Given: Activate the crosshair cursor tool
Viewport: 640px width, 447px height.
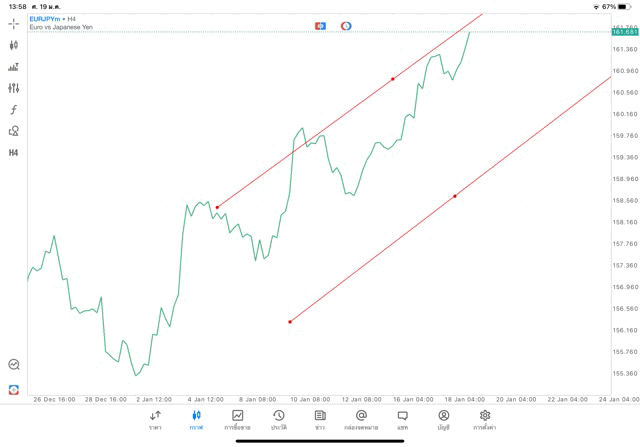Looking at the screenshot, I should (x=13, y=23).
